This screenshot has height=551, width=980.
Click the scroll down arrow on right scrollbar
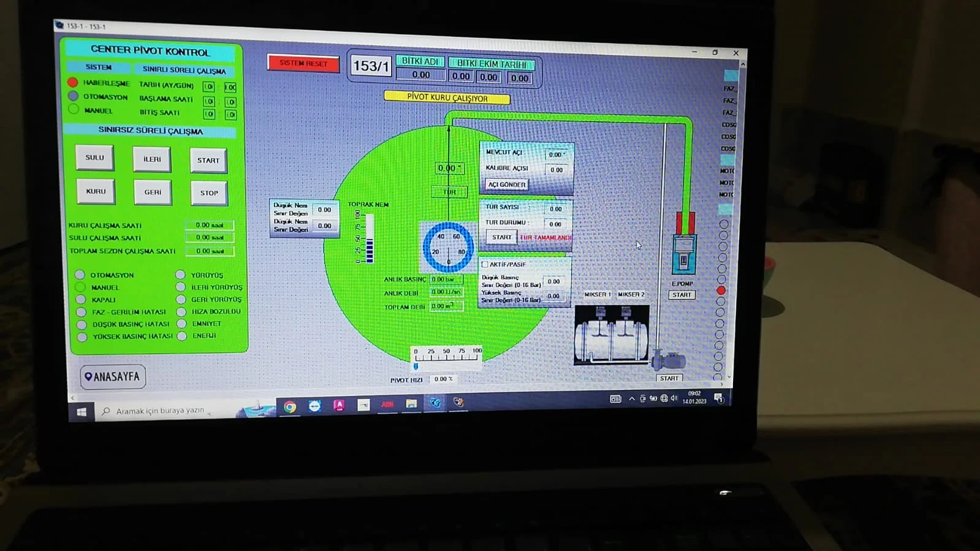pyautogui.click(x=729, y=376)
